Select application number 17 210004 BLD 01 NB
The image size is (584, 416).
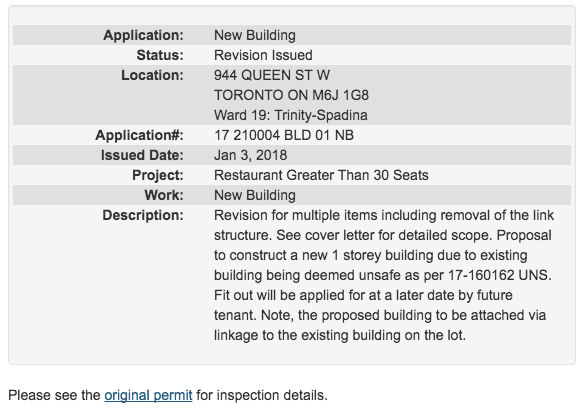(284, 135)
